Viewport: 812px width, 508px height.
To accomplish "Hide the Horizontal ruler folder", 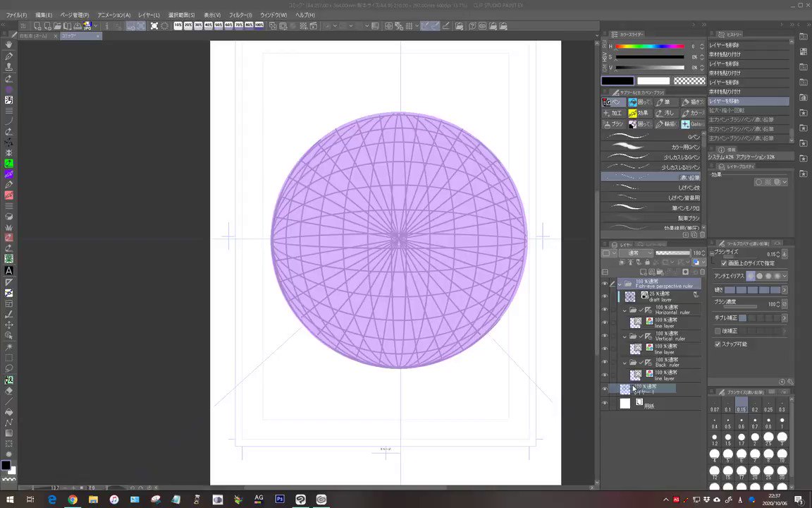I will coord(604,310).
